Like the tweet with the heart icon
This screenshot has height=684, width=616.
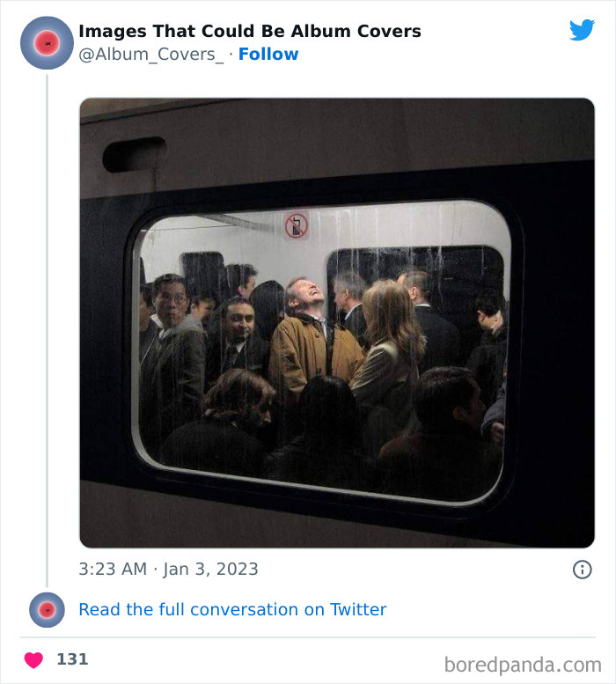pos(33,659)
